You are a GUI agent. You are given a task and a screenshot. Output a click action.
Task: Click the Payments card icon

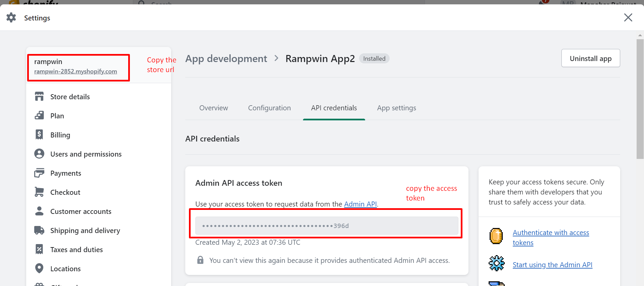coord(39,173)
